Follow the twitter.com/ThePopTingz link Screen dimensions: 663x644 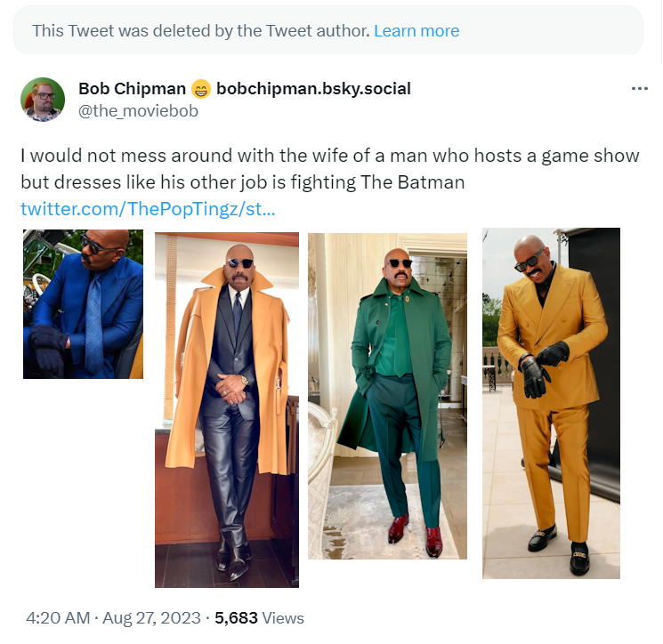tap(148, 210)
